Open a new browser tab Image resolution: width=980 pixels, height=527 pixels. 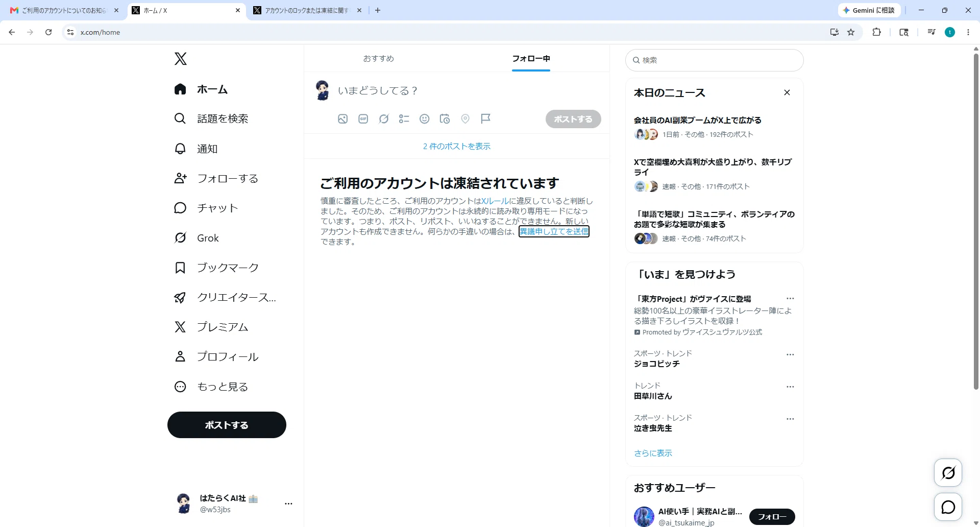tap(378, 10)
